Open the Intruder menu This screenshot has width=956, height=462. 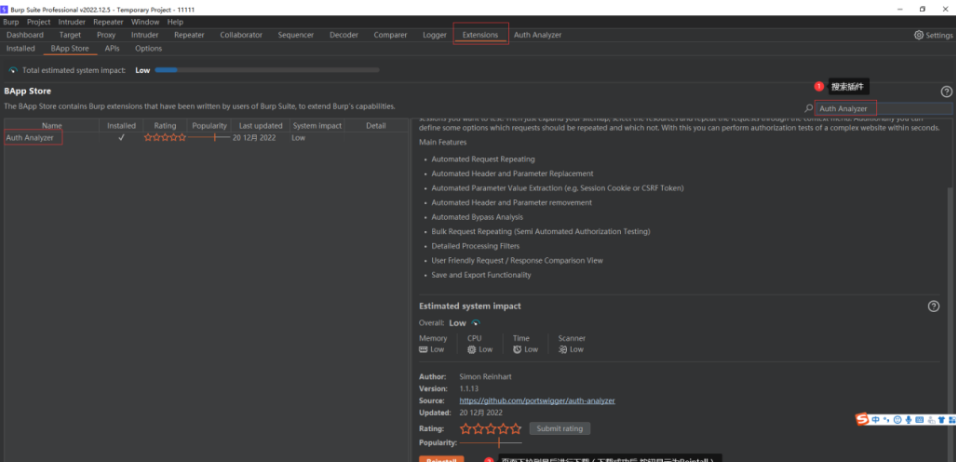point(72,22)
